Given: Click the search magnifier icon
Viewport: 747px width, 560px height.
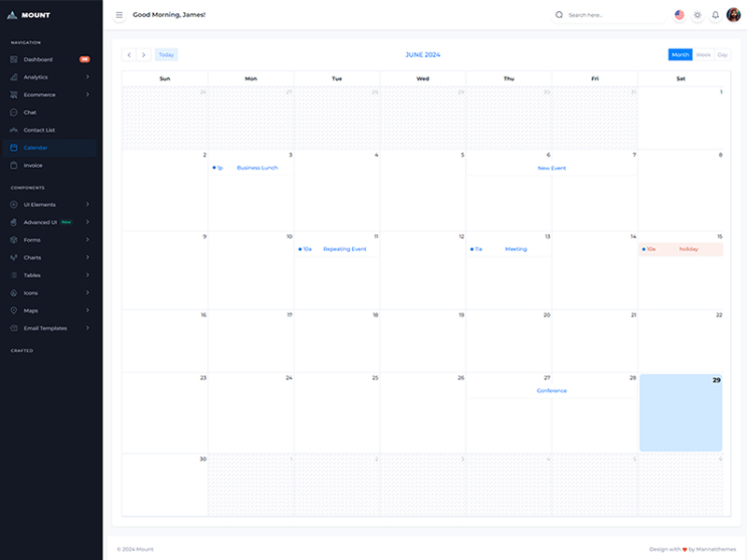Looking at the screenshot, I should tap(558, 15).
